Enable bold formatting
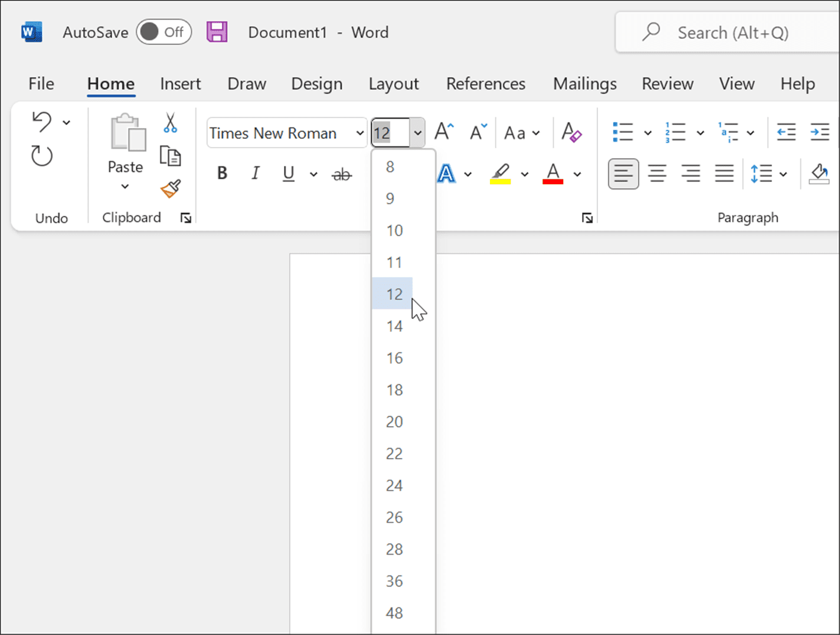 click(222, 173)
